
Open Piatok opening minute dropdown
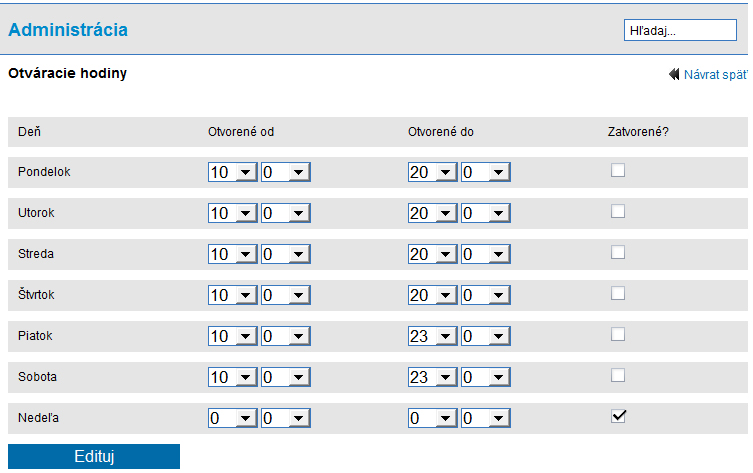(286, 336)
